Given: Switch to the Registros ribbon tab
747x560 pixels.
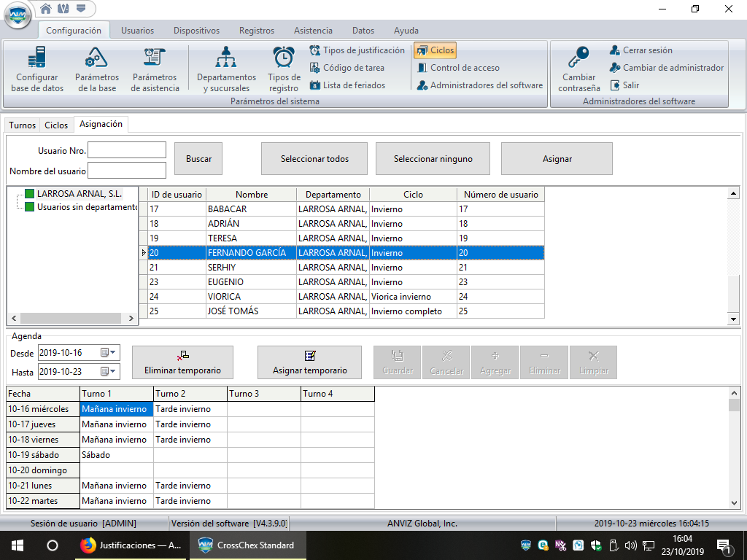Looking at the screenshot, I should (x=256, y=31).
